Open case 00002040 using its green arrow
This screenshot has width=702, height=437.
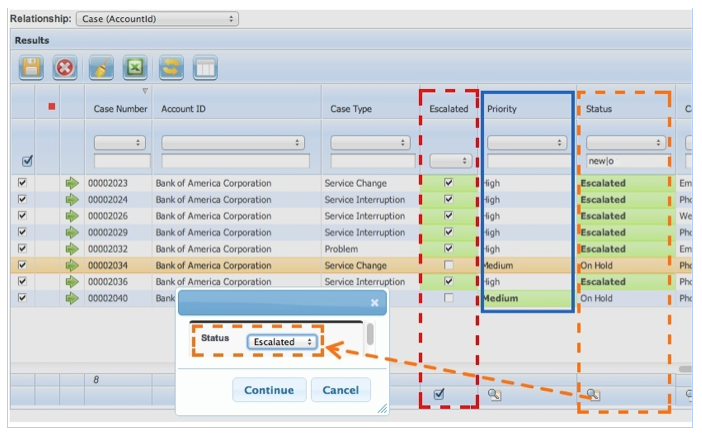tap(72, 298)
